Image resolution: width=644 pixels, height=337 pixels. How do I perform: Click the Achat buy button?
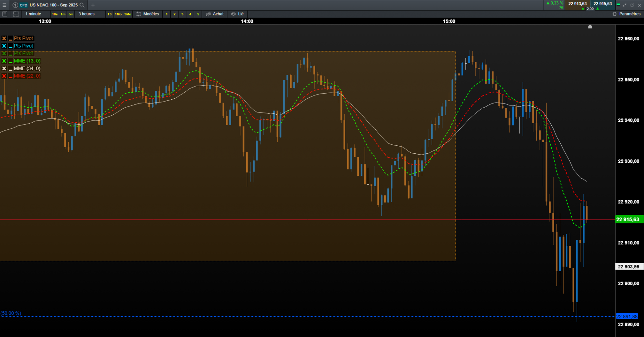[215, 14]
